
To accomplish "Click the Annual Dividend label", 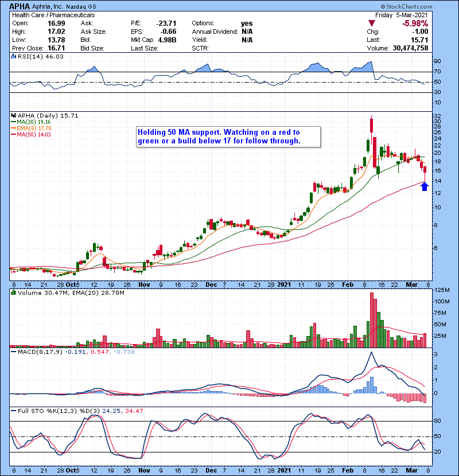I will (215, 32).
